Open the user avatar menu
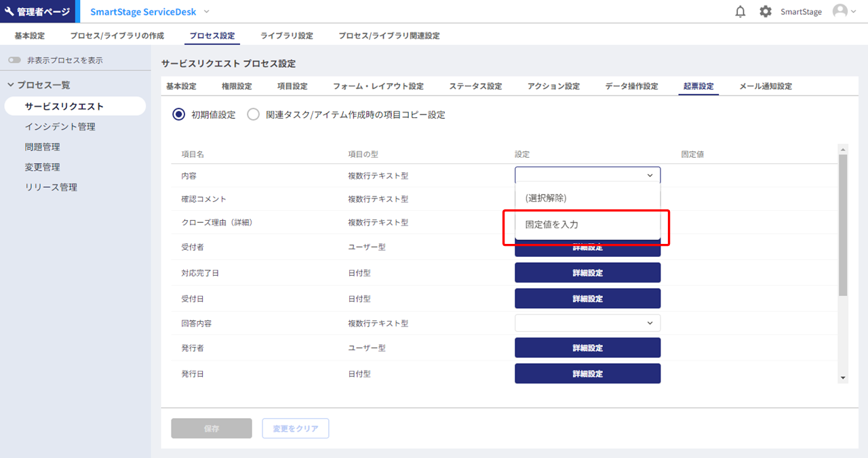The image size is (868, 458). (x=844, y=12)
